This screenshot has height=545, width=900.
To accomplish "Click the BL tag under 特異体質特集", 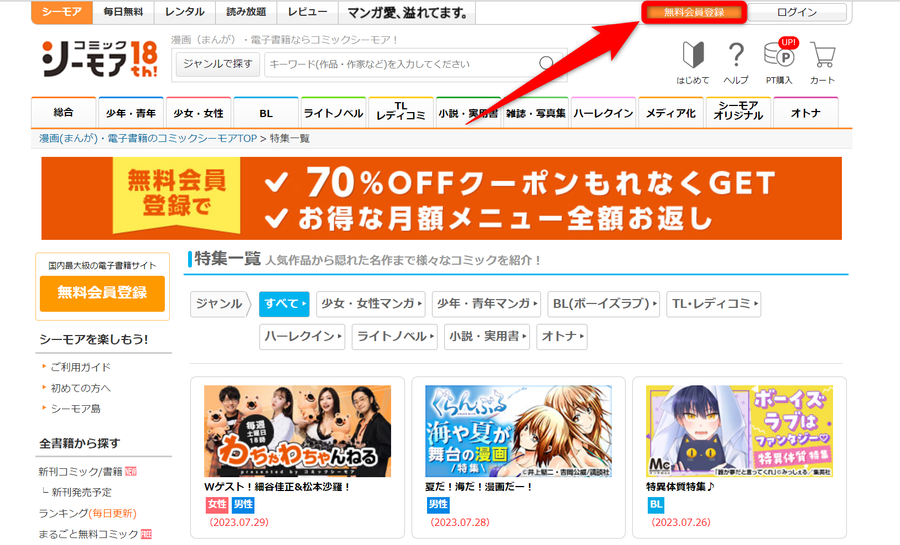I will click(655, 504).
